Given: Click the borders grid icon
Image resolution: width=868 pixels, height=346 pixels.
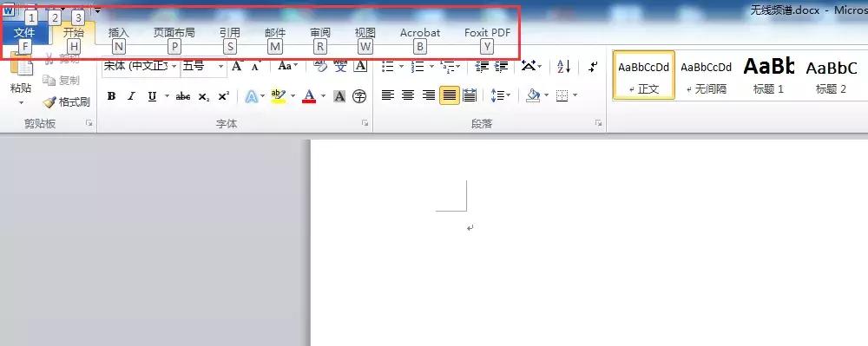Looking at the screenshot, I should [562, 96].
